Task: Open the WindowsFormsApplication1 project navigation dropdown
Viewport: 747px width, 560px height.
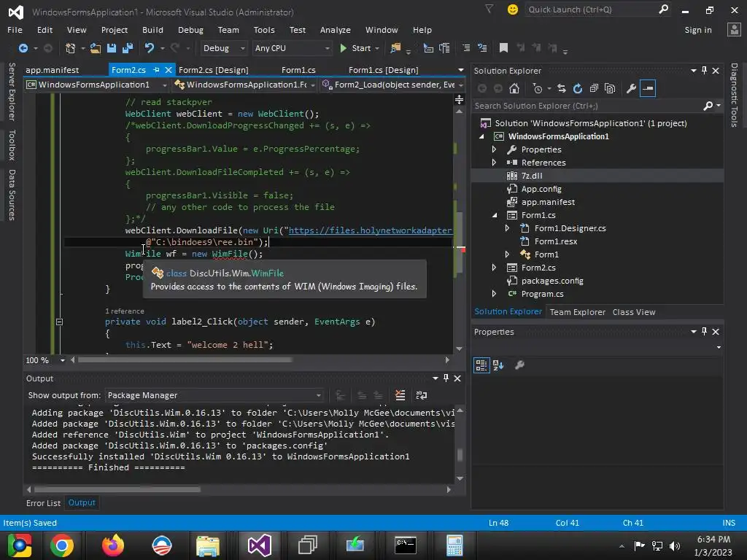Action: click(98, 85)
